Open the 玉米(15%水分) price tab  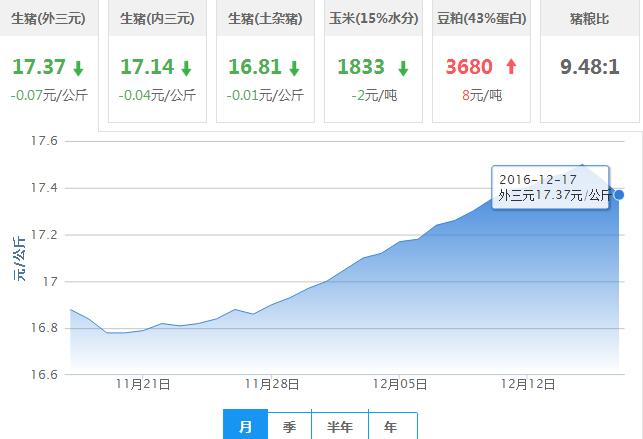(x=374, y=61)
